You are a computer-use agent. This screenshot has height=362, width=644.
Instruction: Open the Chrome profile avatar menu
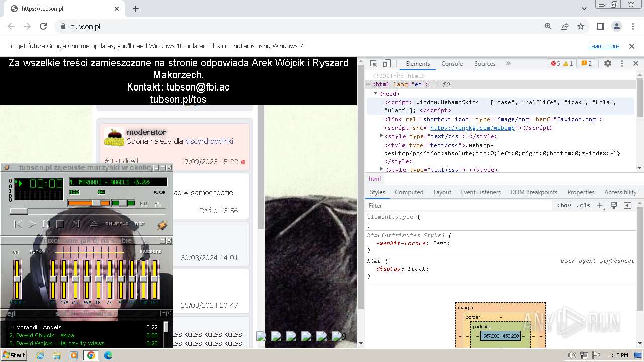[616, 26]
